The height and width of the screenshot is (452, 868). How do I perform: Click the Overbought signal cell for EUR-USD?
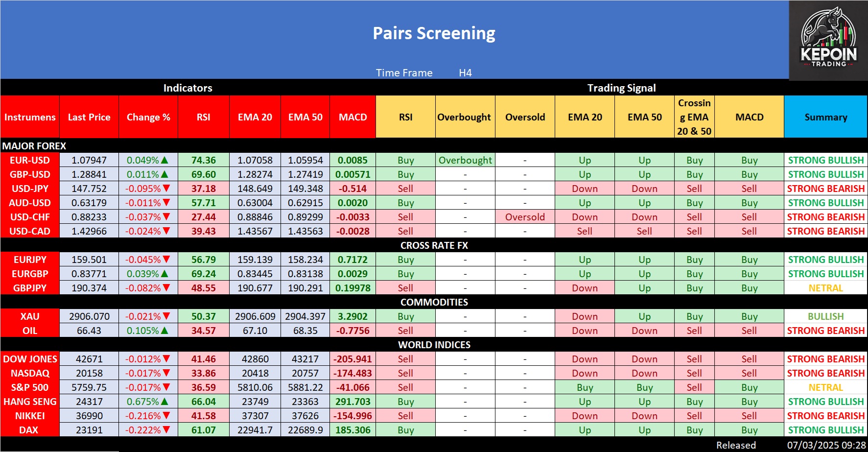465,160
